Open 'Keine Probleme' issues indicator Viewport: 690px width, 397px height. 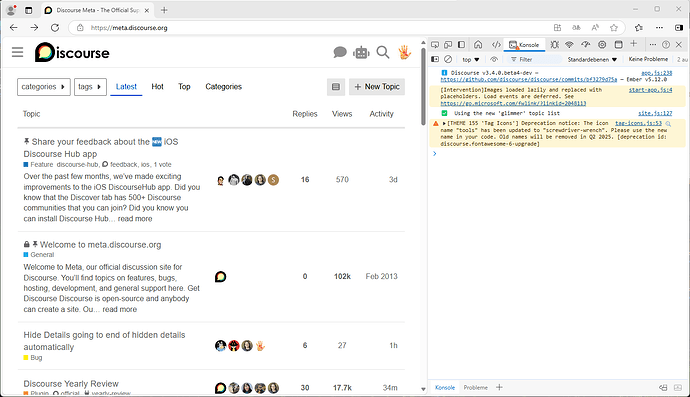648,59
